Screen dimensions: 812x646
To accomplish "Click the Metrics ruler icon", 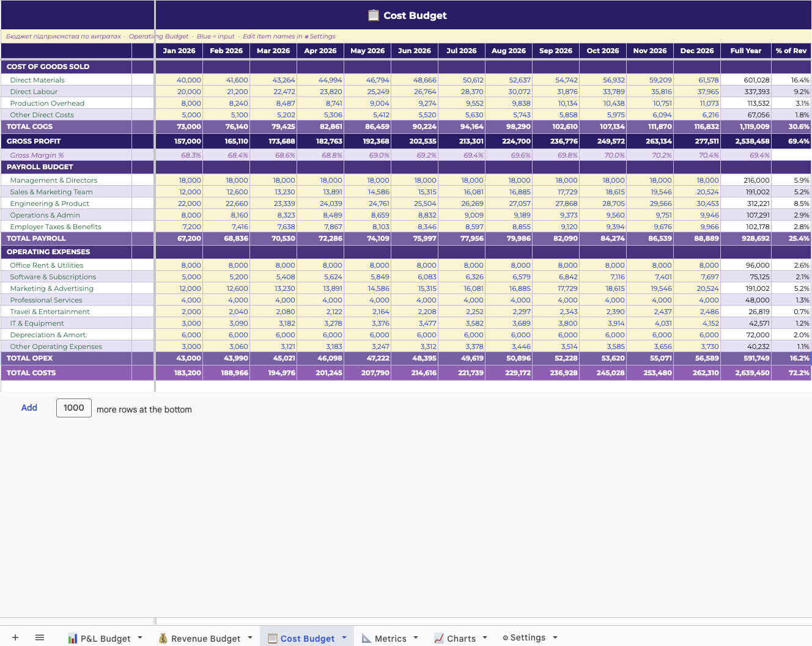I will [x=367, y=638].
